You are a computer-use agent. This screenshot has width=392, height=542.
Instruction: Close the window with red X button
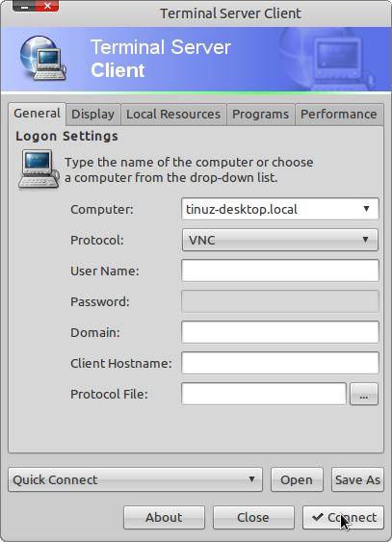tap(47, 6)
